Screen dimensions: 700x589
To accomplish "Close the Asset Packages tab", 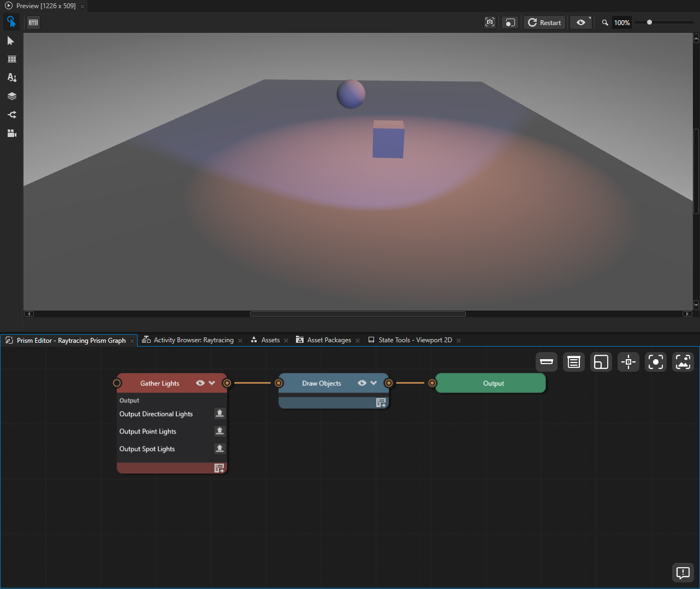I will 358,341.
